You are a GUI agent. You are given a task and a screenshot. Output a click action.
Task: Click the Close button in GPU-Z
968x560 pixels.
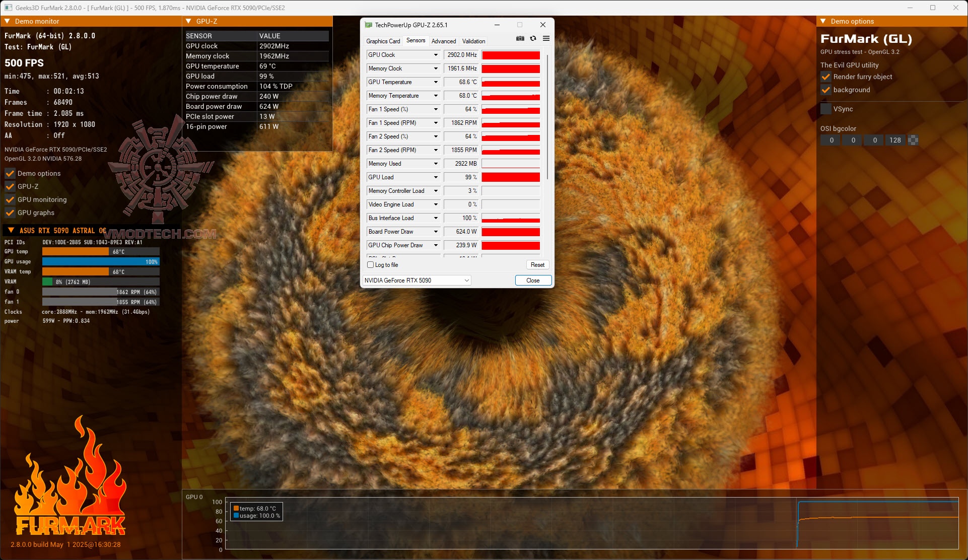coord(533,281)
